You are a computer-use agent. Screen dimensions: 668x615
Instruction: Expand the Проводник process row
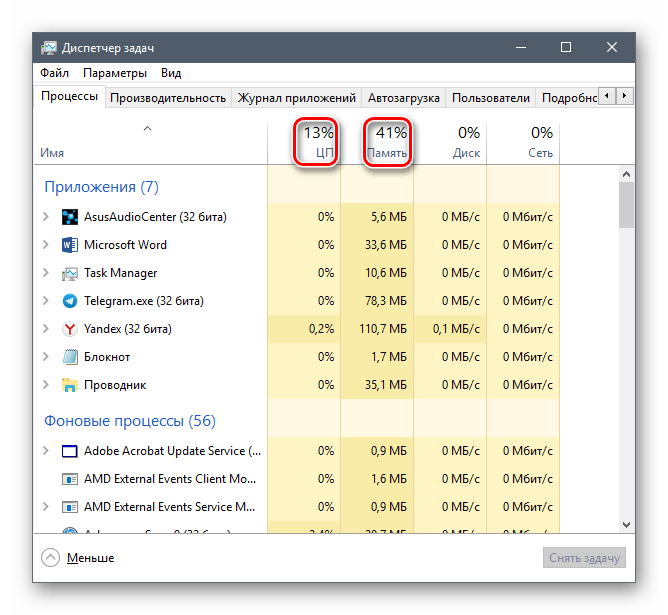tap(46, 385)
